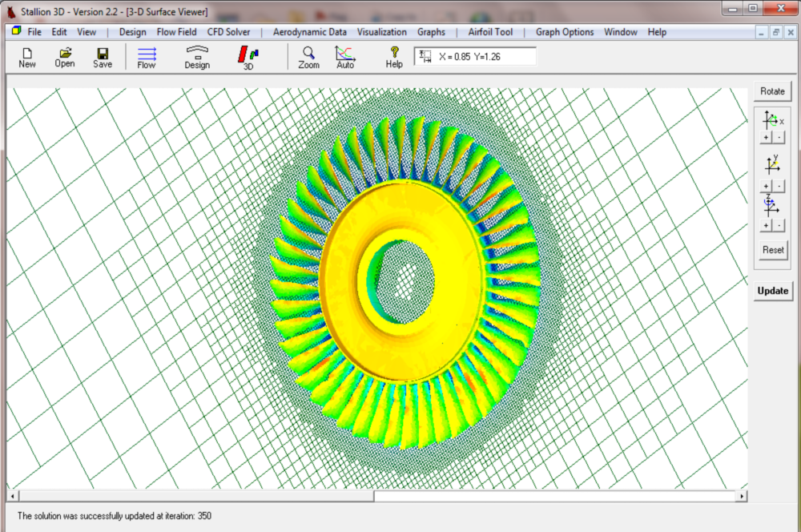This screenshot has height=532, width=801.
Task: Open the Graphs menu
Action: [x=431, y=32]
